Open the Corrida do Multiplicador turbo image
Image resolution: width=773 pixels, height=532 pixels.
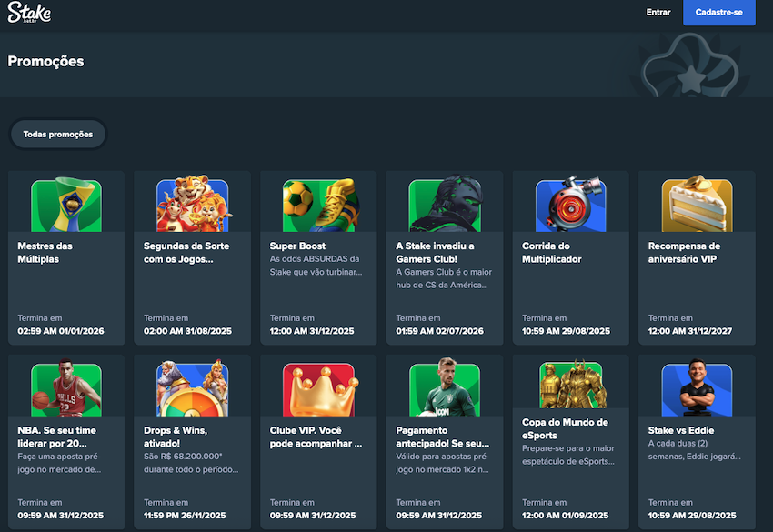(571, 204)
